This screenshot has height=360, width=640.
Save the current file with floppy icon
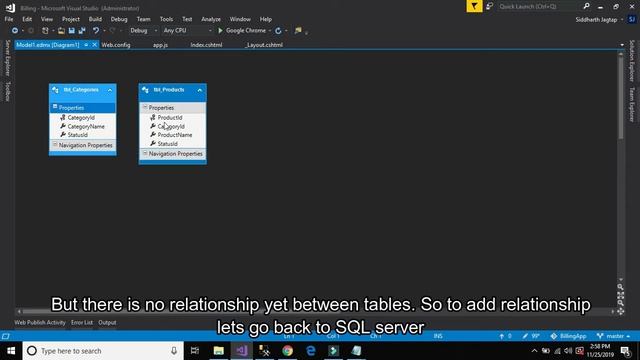tap(71, 31)
